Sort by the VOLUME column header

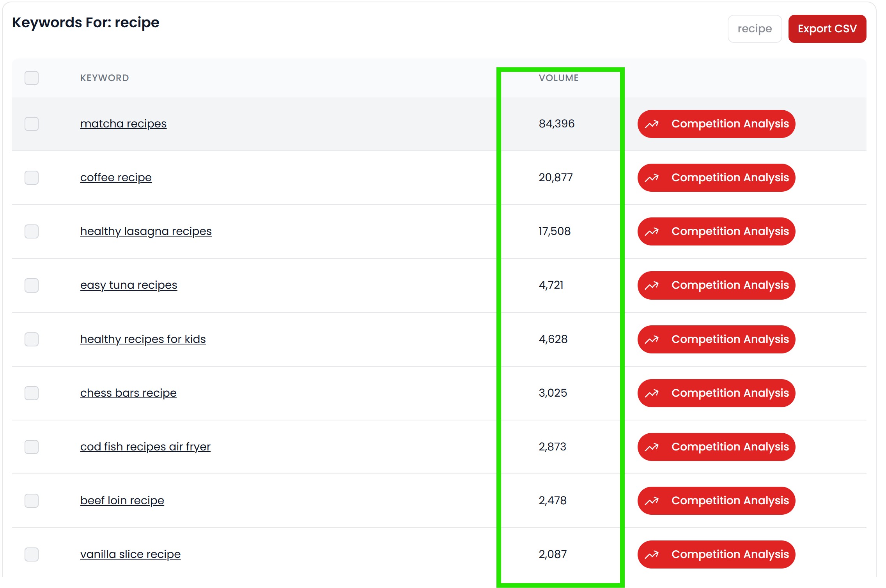(558, 78)
